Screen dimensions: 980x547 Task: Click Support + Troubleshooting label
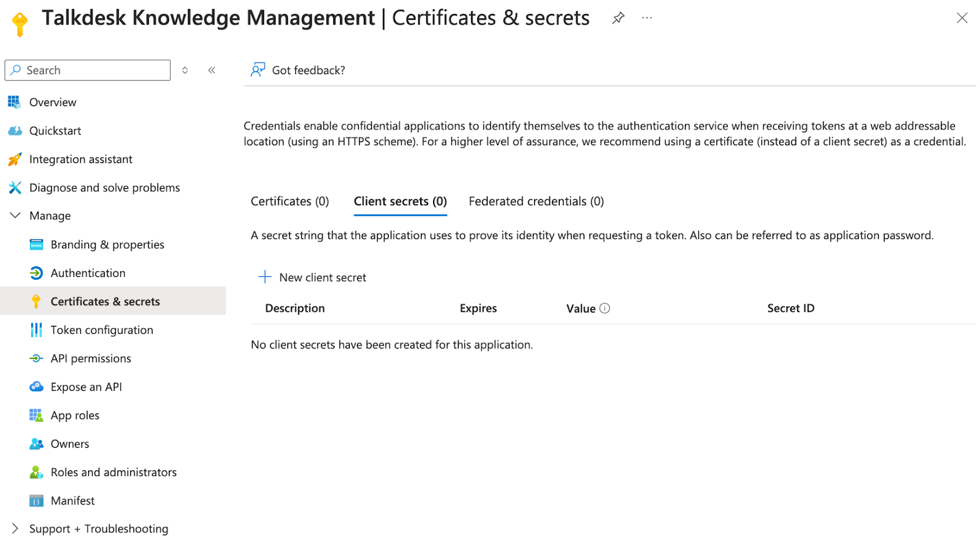coord(99,529)
